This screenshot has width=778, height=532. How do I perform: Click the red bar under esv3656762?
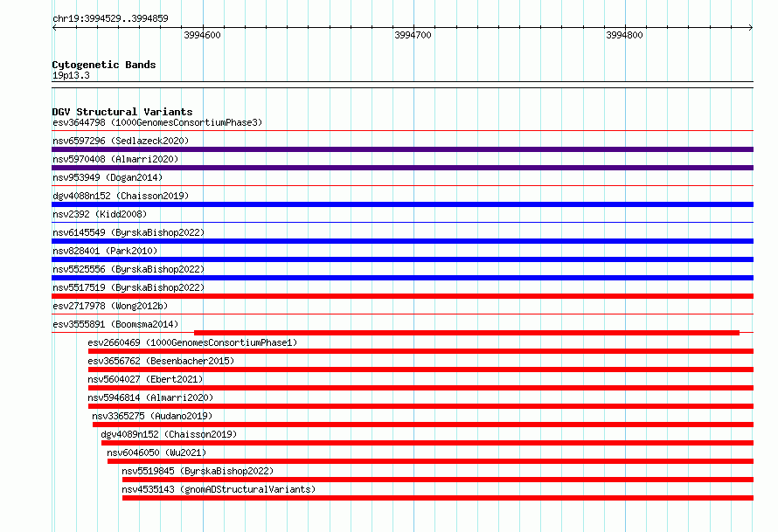click(x=420, y=370)
